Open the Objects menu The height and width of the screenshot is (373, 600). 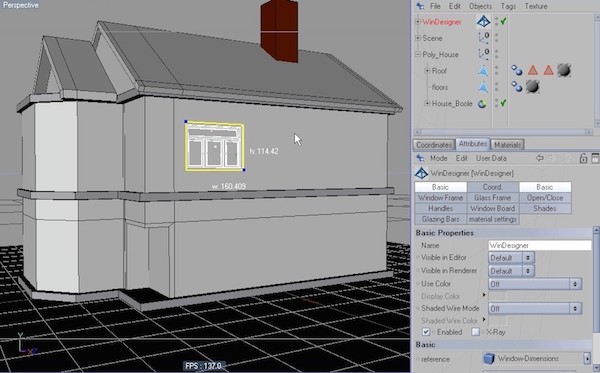[x=480, y=6]
